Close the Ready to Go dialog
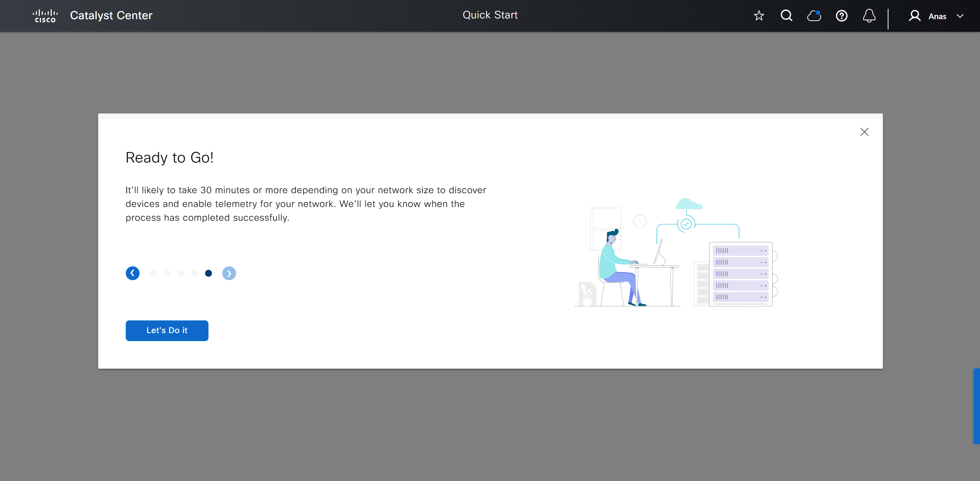Screen dimensions: 980x481 (864, 132)
